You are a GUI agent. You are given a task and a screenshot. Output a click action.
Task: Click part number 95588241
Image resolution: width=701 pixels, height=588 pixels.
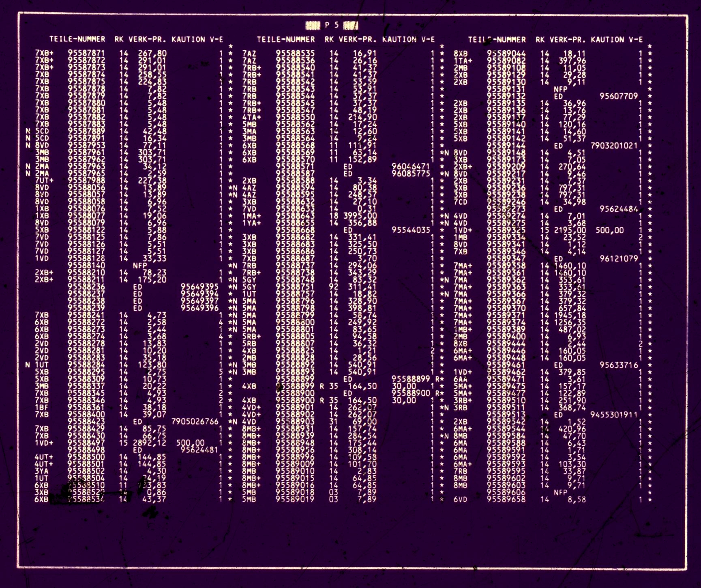pos(86,315)
